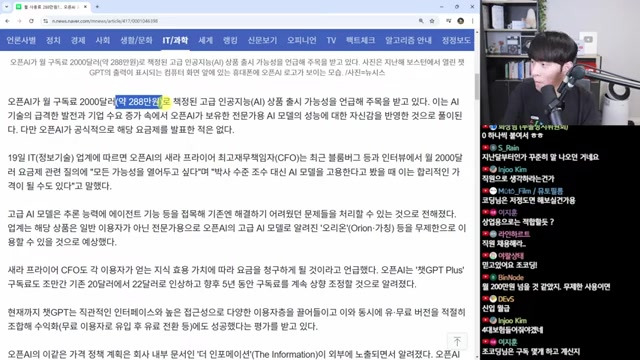Screen dimensions: 640x360
Task: Click chat message 조코딩님은 구독 몇개 하고 계신지
Action: coord(531,352)
